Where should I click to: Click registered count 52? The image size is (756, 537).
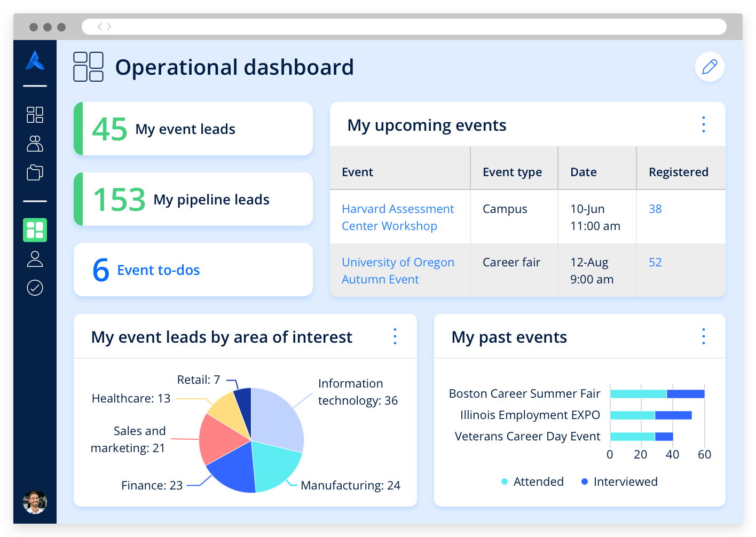[655, 262]
